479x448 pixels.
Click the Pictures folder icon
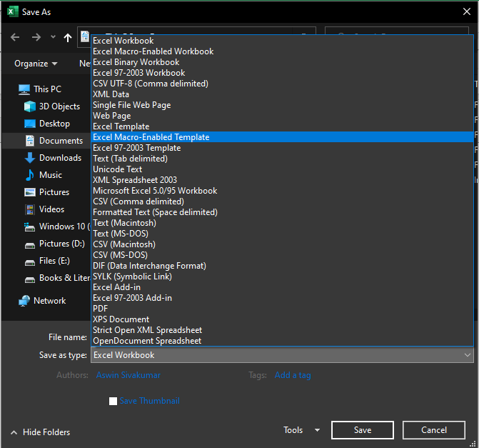pos(30,192)
